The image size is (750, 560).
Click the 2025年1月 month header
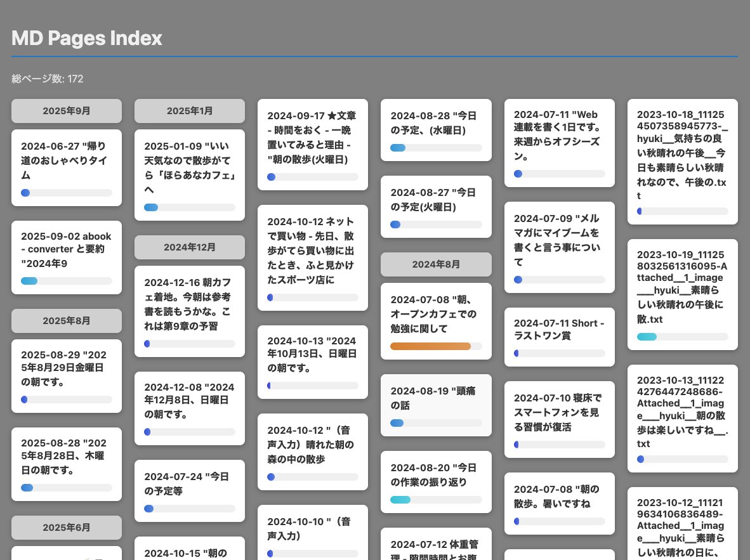(x=189, y=111)
